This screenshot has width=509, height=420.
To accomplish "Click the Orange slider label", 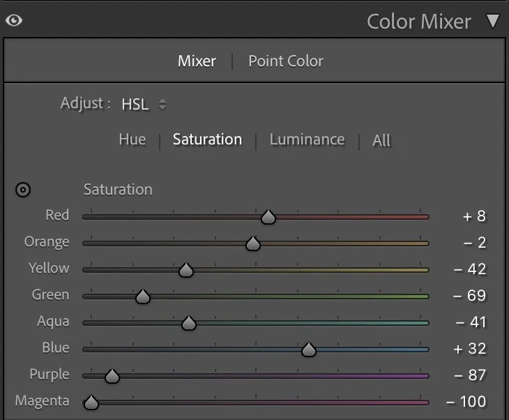I will (x=47, y=242).
